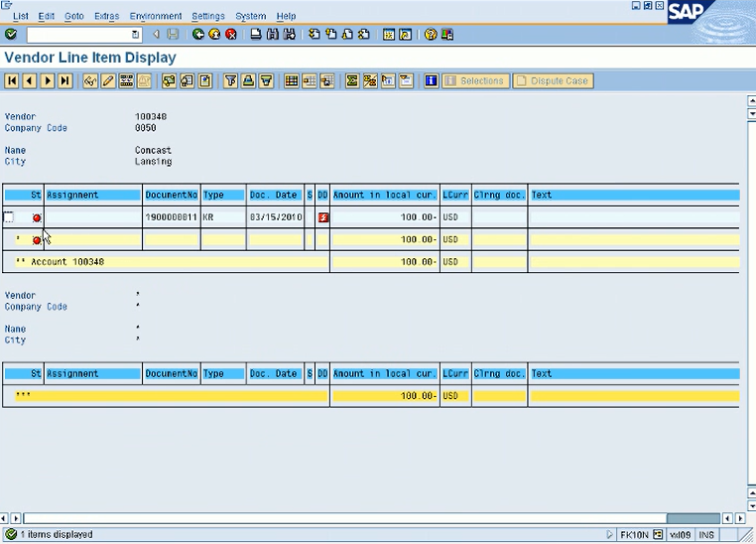Click the First Page icon in standard toolbar
The image size is (756, 544).
coord(315,34)
